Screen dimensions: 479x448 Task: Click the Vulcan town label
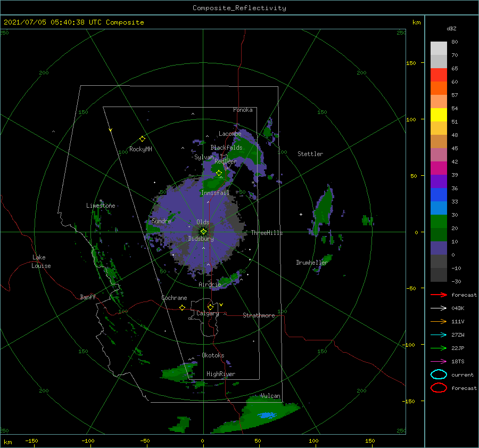[x=270, y=396]
